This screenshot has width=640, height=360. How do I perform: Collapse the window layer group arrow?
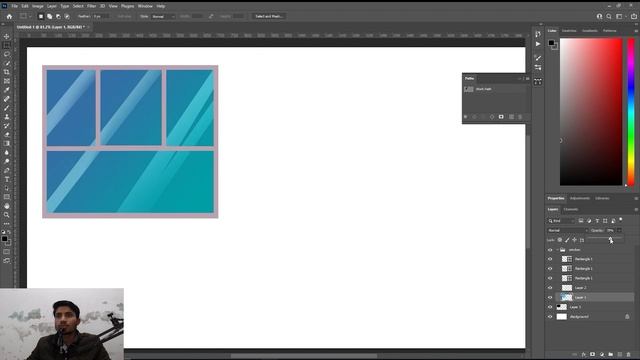tap(557, 250)
